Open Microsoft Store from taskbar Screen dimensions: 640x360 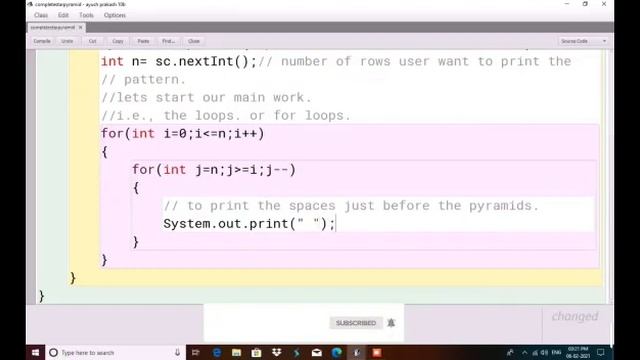256,353
